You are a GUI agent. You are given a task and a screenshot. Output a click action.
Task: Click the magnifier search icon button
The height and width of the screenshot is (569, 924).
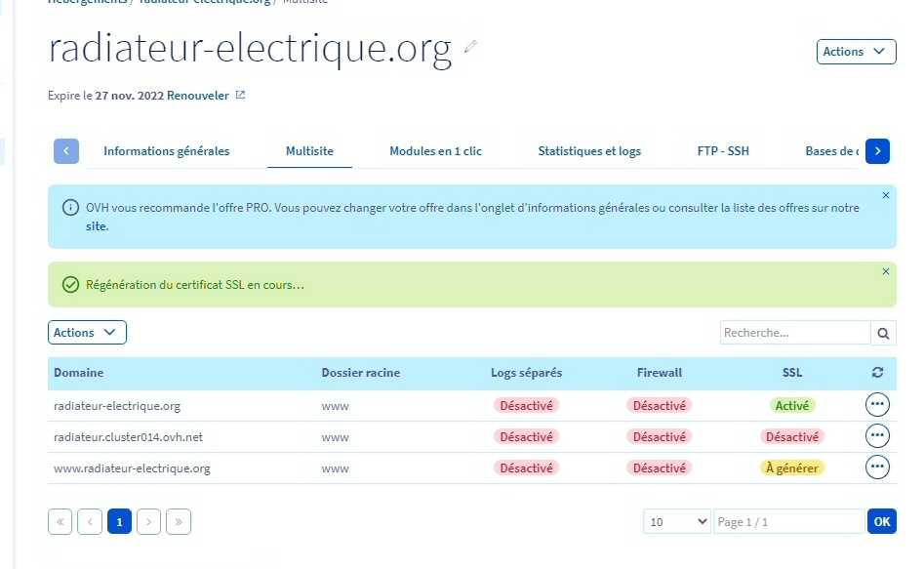pos(883,333)
